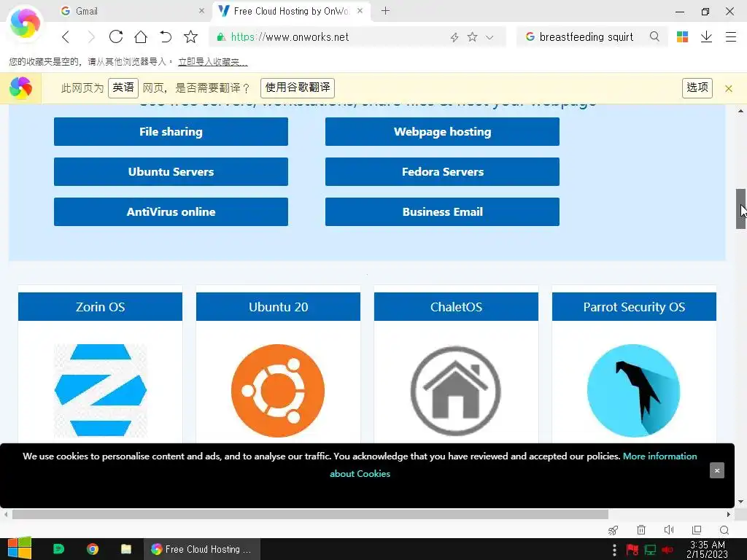Close the Free Cloud Hosting tab
This screenshot has height=560, width=747.
pyautogui.click(x=360, y=10)
